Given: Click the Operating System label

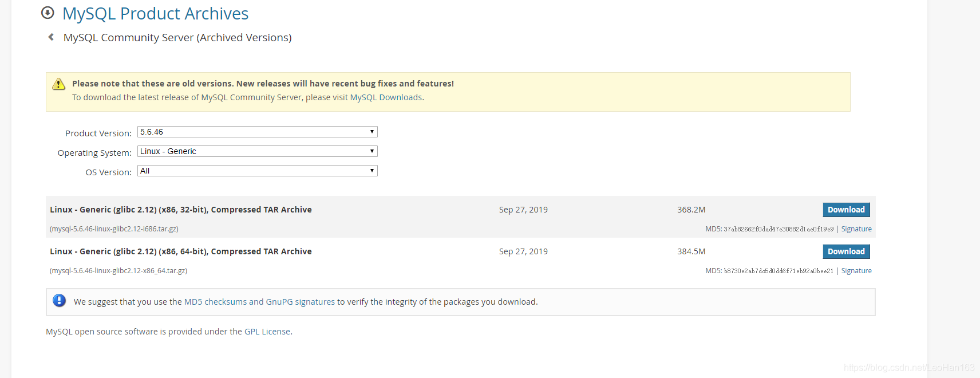Looking at the screenshot, I should click(x=94, y=153).
